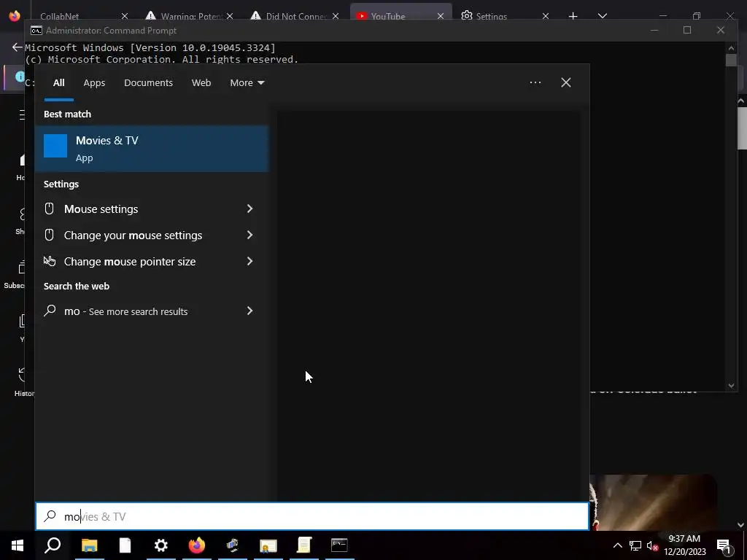Click the Firefox back arrow
This screenshot has height=560, width=747.
[x=18, y=47]
